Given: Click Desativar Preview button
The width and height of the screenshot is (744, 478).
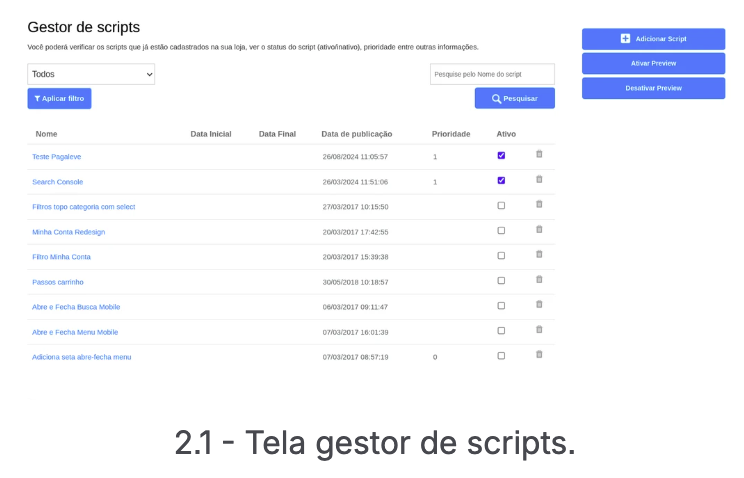Looking at the screenshot, I should click(x=653, y=88).
